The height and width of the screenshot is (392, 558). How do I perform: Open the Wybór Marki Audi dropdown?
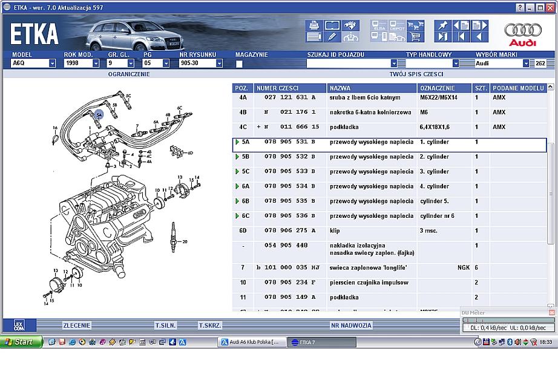click(526, 64)
